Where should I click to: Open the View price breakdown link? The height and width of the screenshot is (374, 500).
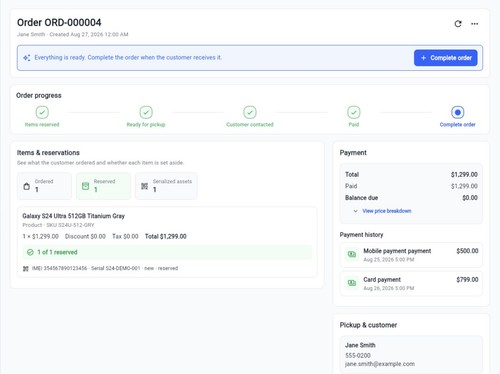(x=387, y=211)
